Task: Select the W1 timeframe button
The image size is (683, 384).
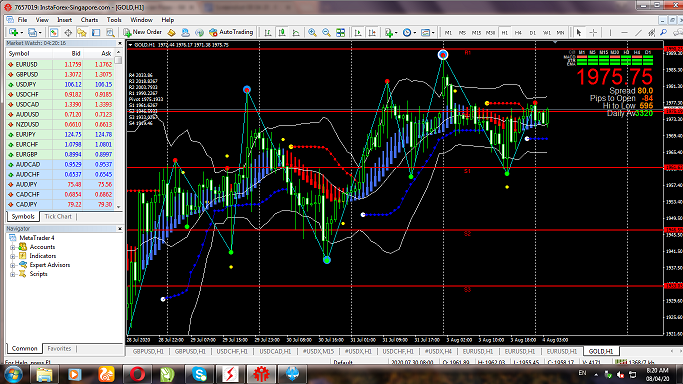Action: pos(546,33)
